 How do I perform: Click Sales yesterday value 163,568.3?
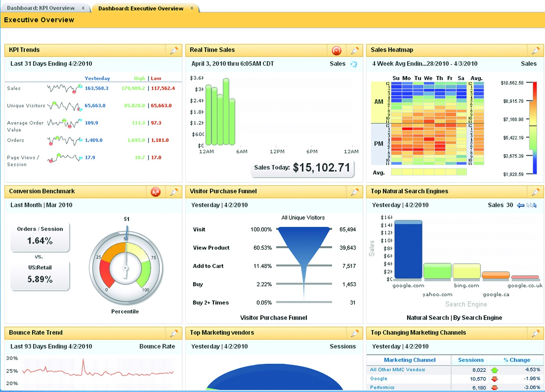[96, 88]
